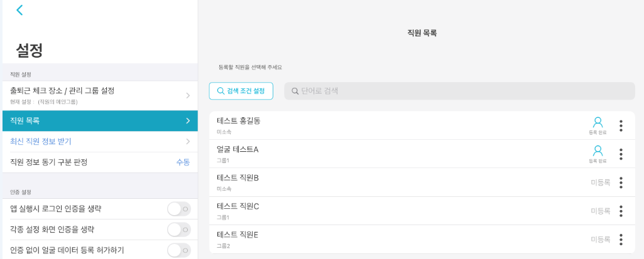The image size is (644, 259).
Task: Open more options for 테스트 직원C
Action: pos(621,211)
